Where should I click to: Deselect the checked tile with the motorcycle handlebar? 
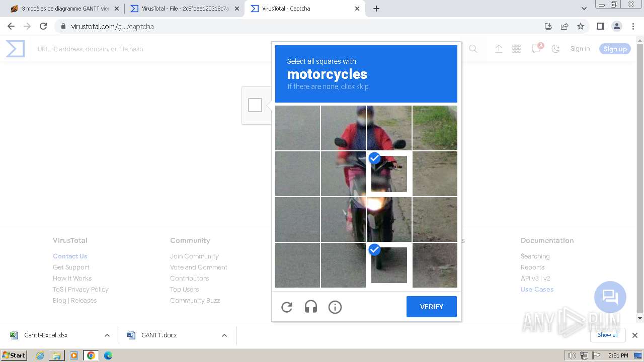[389, 173]
